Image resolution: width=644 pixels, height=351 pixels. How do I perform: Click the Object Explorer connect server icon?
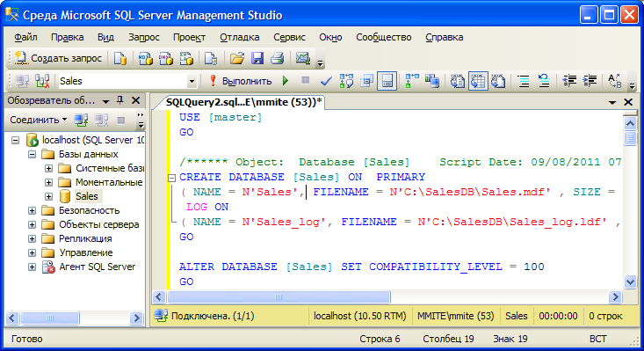coord(81,120)
